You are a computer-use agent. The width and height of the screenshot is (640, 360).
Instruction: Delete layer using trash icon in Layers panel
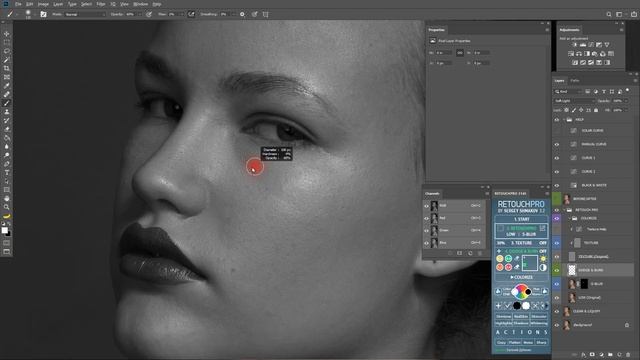pyautogui.click(x=628, y=355)
